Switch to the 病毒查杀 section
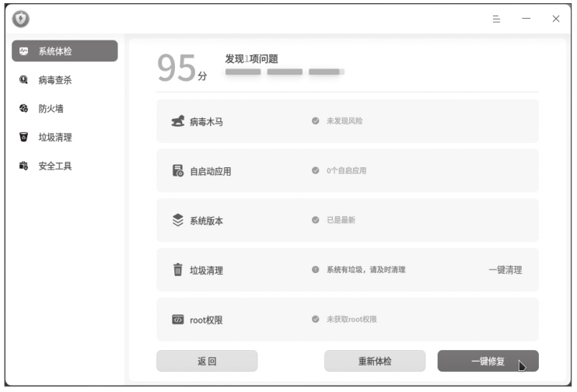 (x=55, y=79)
